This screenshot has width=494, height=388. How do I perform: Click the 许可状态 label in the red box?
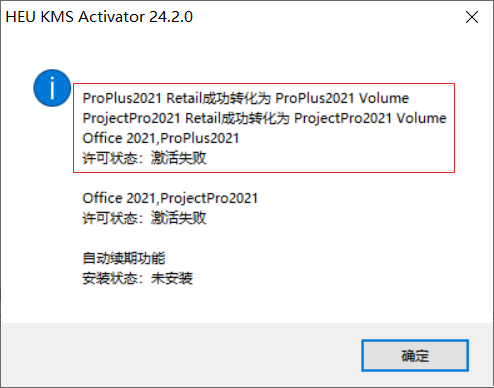click(x=110, y=158)
